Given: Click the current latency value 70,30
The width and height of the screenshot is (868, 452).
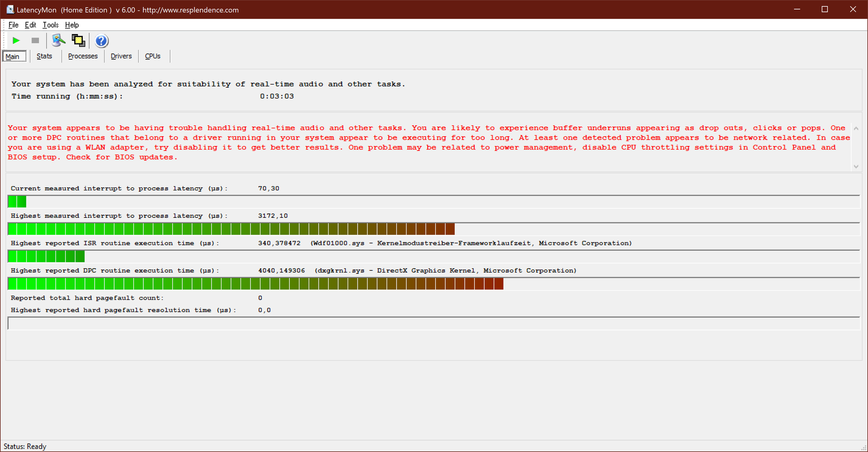Looking at the screenshot, I should [x=269, y=188].
